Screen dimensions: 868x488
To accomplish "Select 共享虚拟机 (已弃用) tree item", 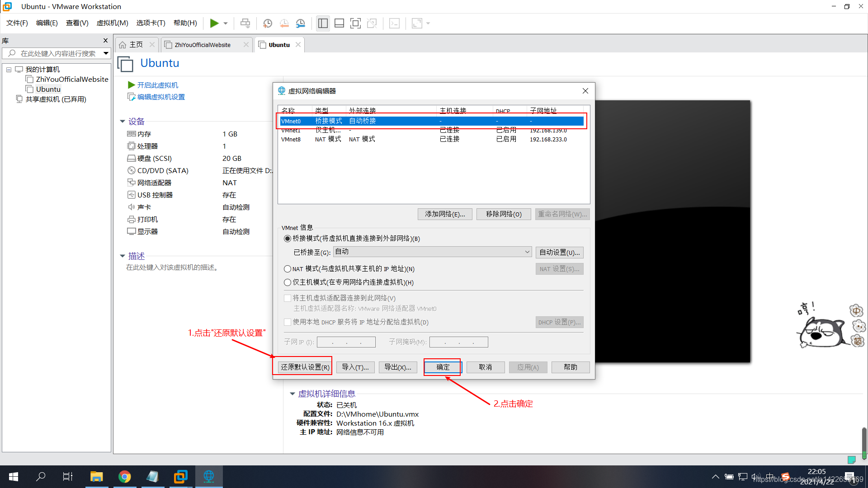I will pyautogui.click(x=56, y=99).
